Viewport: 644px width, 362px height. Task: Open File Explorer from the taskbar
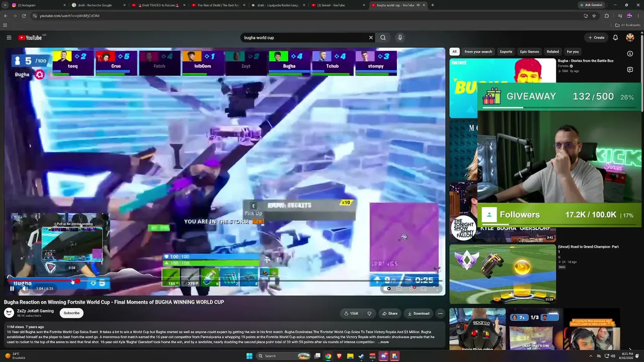pos(350,356)
